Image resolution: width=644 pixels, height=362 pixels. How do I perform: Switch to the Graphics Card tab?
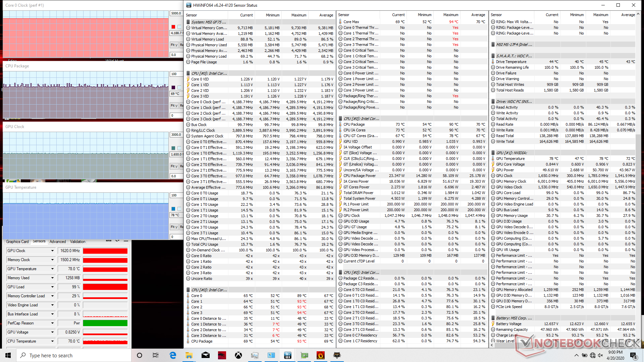point(17,242)
